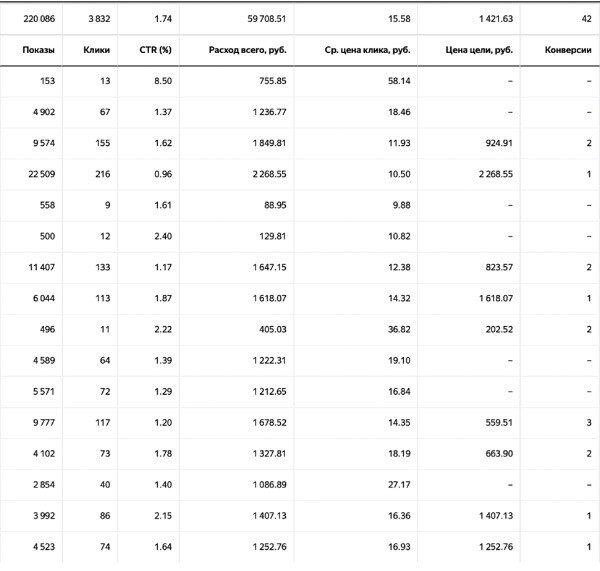Viewport: 600px width, 571px height.
Task: Click the total spend cell 59 708.51
Action: 267,19
